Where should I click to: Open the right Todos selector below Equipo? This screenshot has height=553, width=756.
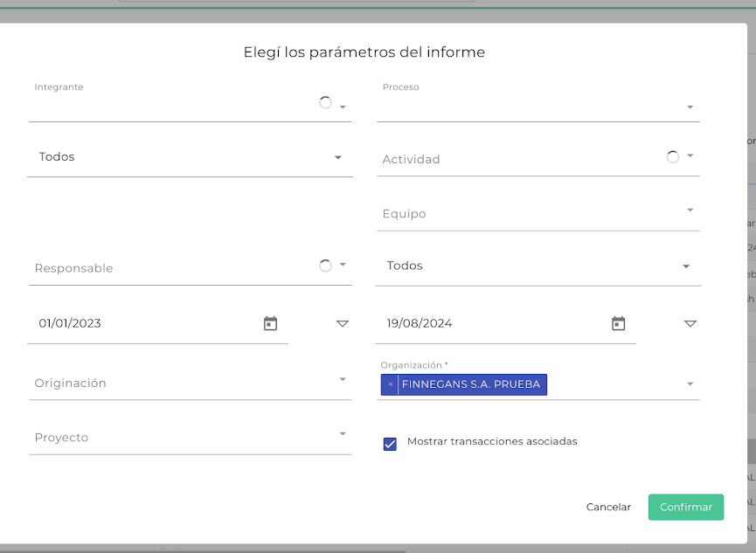point(538,266)
